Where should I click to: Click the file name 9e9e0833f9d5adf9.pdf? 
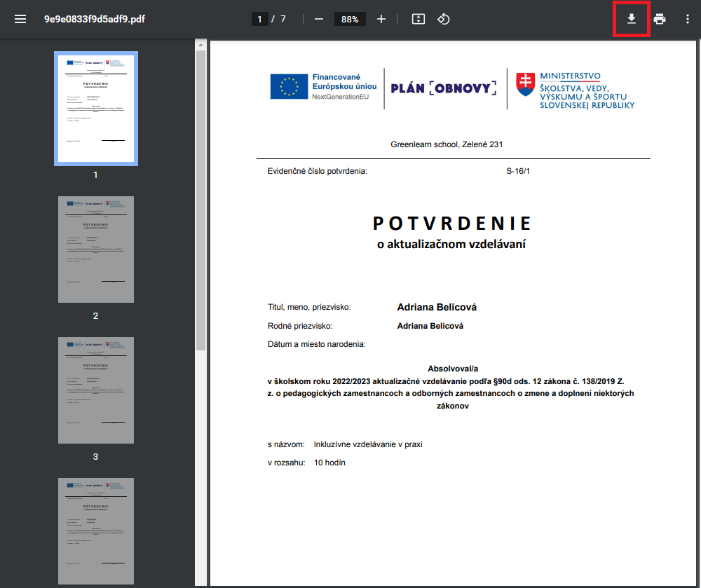click(95, 19)
